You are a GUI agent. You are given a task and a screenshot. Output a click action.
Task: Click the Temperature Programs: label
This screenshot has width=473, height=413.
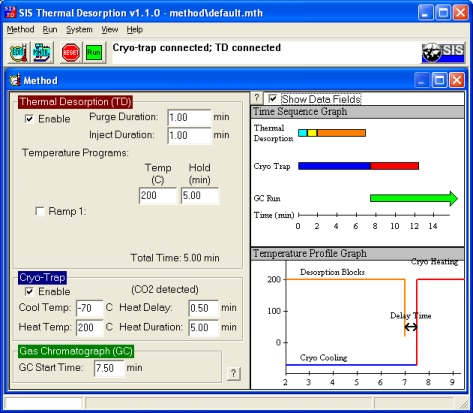[75, 153]
